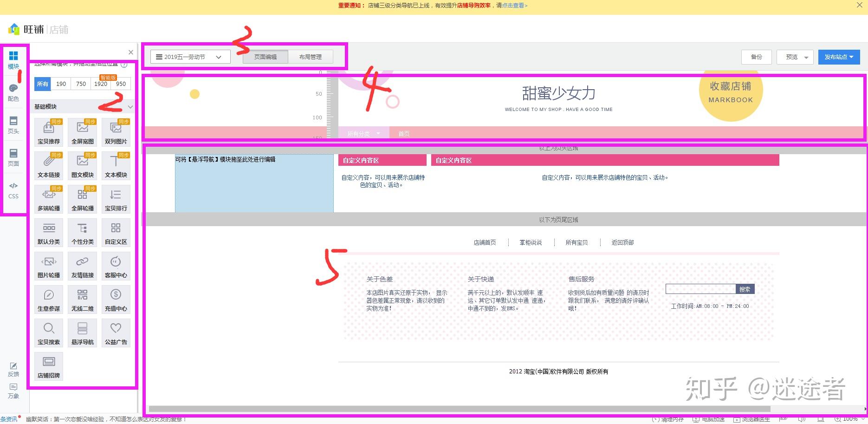
Task: Click the 备份 backup button
Action: (x=756, y=57)
